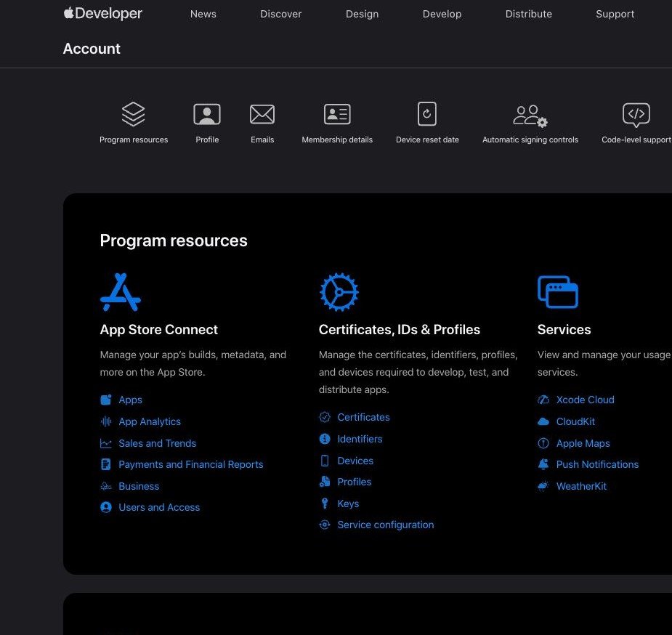Click the Apple Developer logo
Screen dimensions: 672x635
tap(103, 14)
